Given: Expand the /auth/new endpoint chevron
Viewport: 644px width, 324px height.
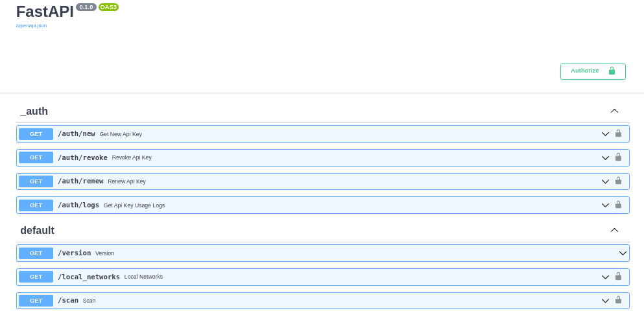Looking at the screenshot, I should pyautogui.click(x=605, y=134).
